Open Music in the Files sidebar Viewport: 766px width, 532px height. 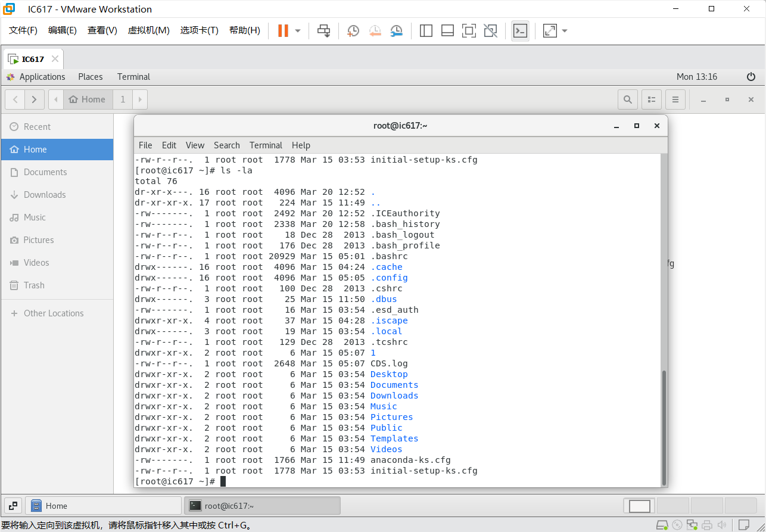point(57,217)
